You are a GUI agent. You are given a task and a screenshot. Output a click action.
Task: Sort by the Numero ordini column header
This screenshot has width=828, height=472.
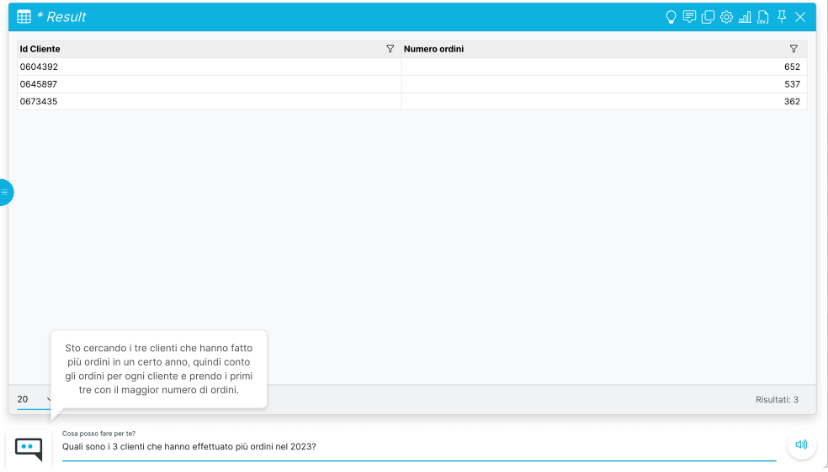point(434,49)
